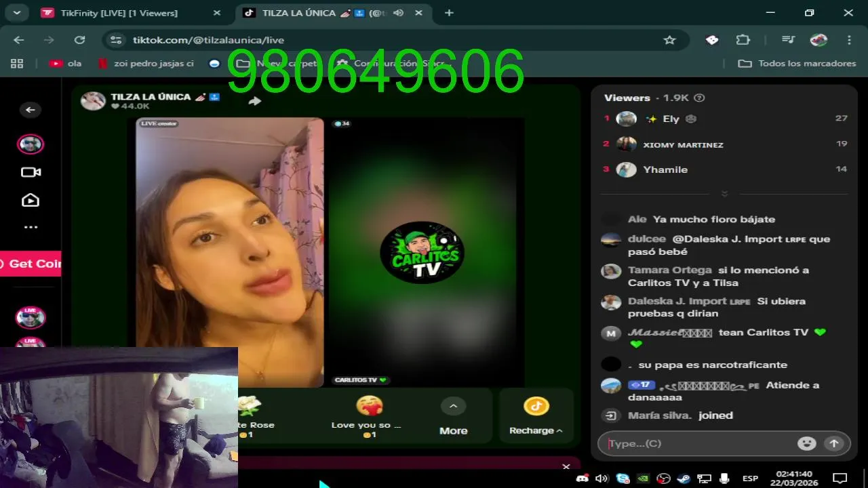The width and height of the screenshot is (868, 488).
Task: Open site information icon in address bar
Action: (x=116, y=40)
